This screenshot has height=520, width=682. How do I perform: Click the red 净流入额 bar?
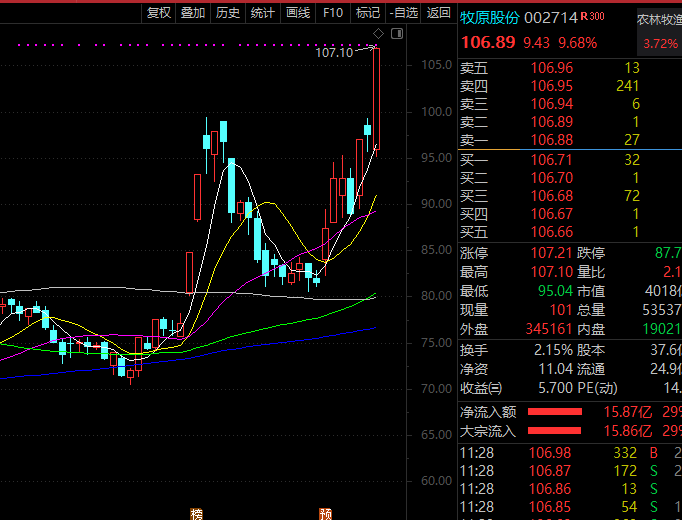pos(554,411)
